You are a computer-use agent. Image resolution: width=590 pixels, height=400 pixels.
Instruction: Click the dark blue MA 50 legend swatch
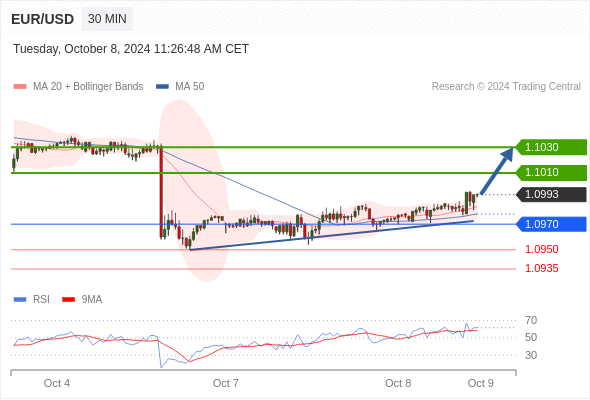pos(162,87)
